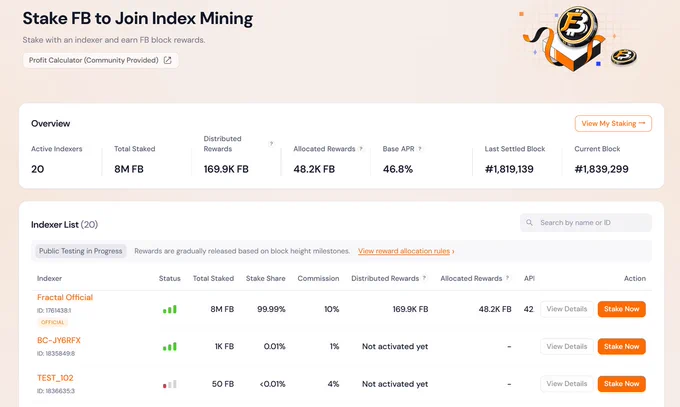The width and height of the screenshot is (680, 407).
Task: Select the Public Testing in Progress tag
Action: pyautogui.click(x=81, y=251)
